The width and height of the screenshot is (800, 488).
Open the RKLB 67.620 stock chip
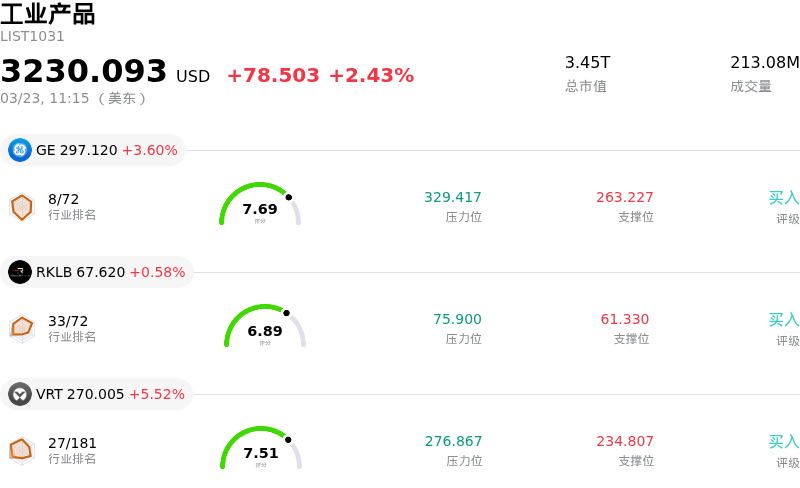[x=98, y=272]
